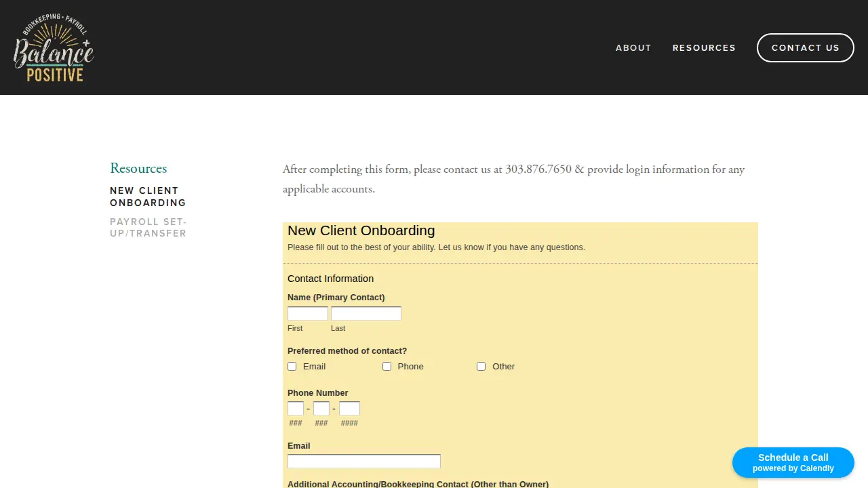
Task: Focus the Email address input field
Action: tap(364, 462)
